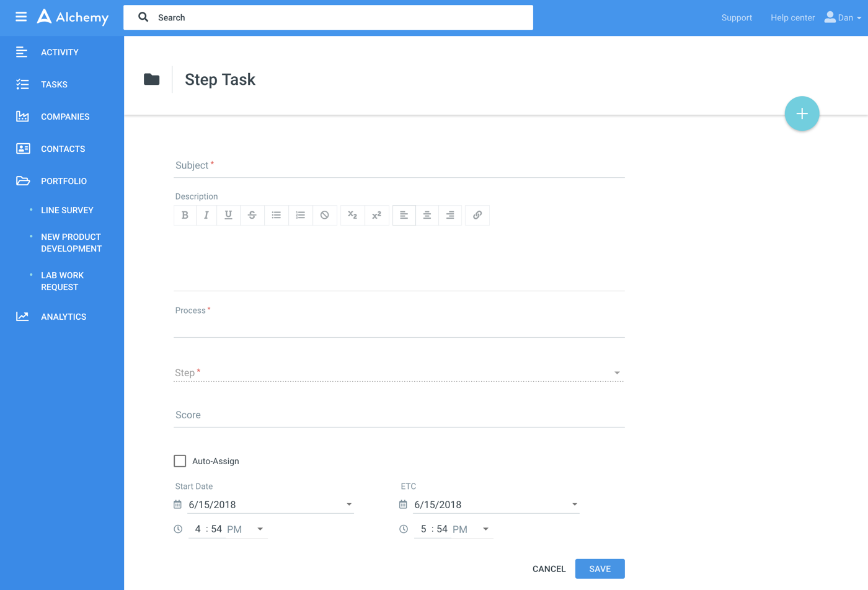Open the hamburger menu icon
The width and height of the screenshot is (868, 590).
pos(21,17)
